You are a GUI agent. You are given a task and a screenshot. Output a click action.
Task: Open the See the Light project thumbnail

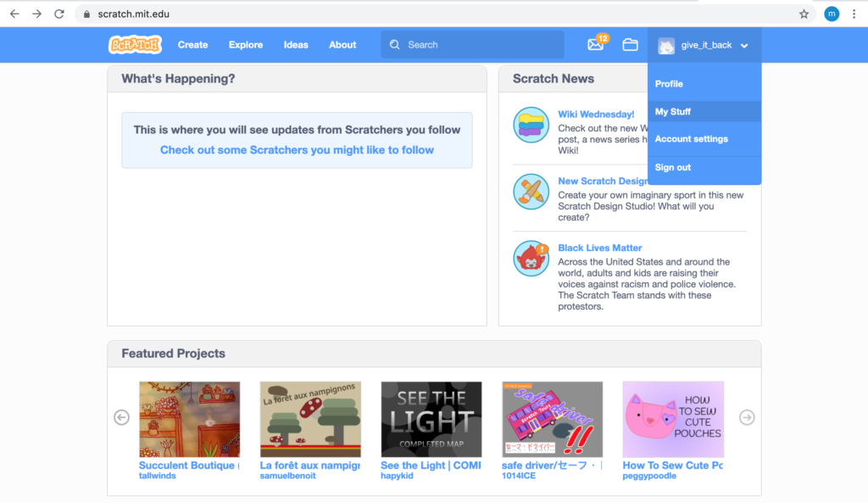pyautogui.click(x=431, y=419)
